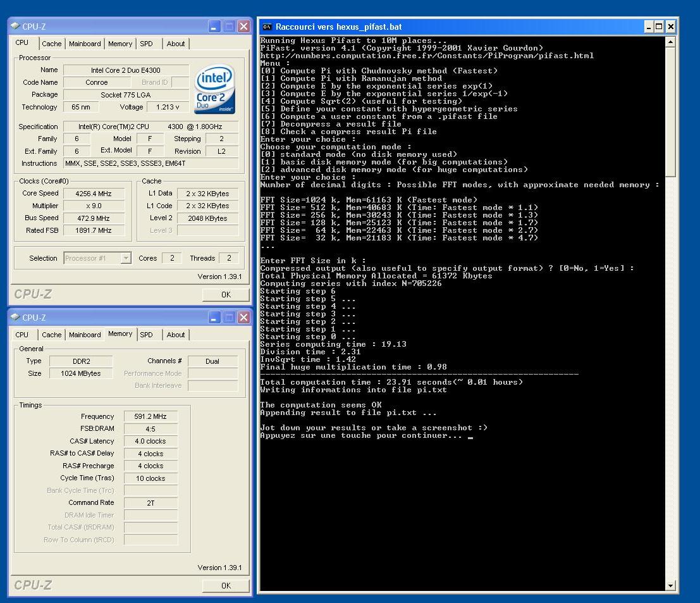The height and width of the screenshot is (603, 700).
Task: Click memory Size value '1024 MBytes'
Action: (x=81, y=373)
